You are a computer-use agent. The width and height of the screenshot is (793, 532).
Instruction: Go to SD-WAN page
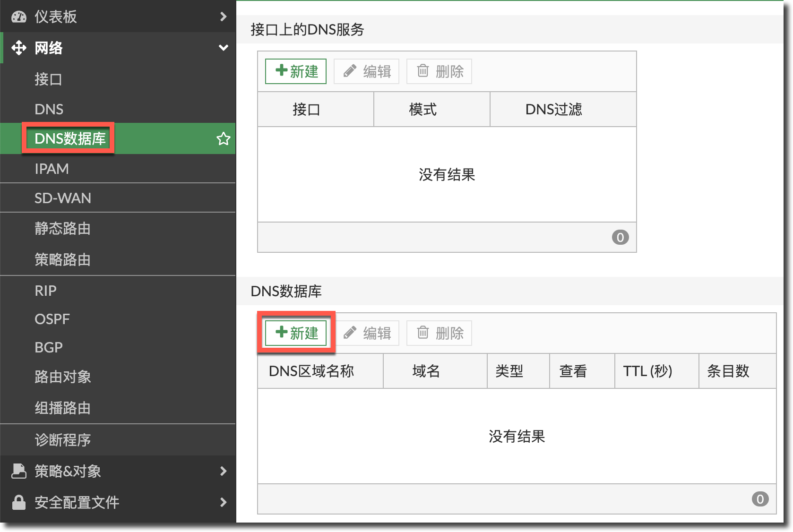click(x=63, y=198)
